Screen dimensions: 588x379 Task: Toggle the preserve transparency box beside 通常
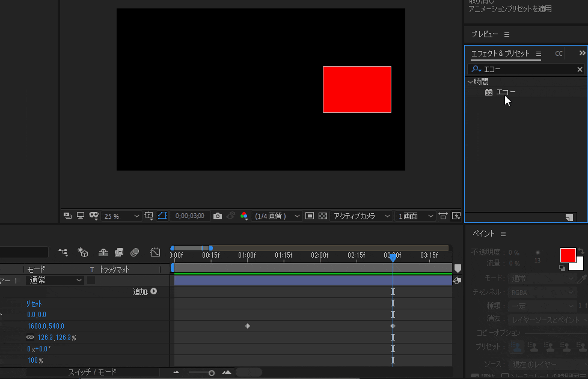pyautogui.click(x=91, y=280)
